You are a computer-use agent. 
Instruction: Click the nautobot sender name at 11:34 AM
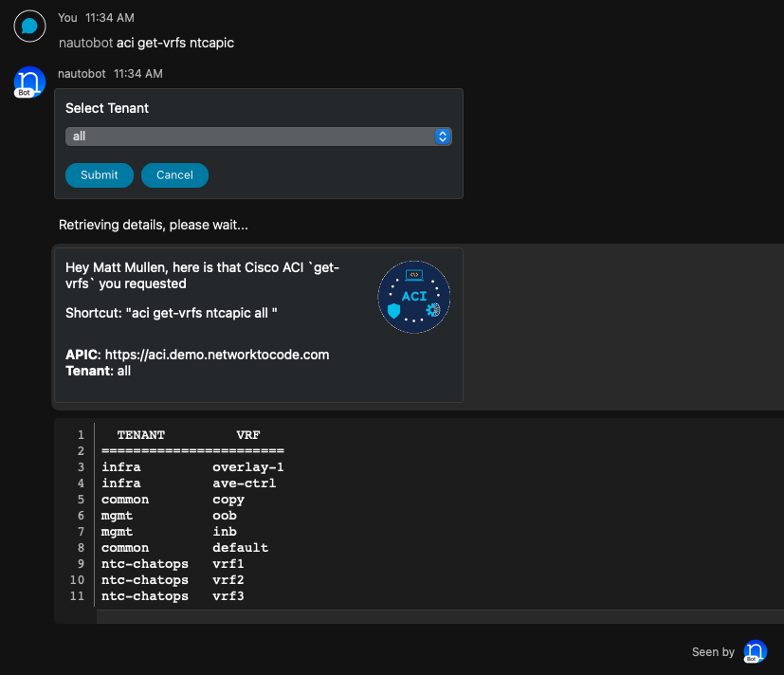[x=82, y=74]
